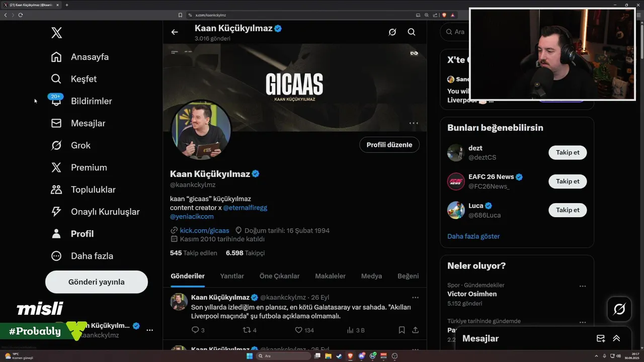Go to Anasayfa home page
The width and height of the screenshot is (644, 362).
pyautogui.click(x=80, y=57)
